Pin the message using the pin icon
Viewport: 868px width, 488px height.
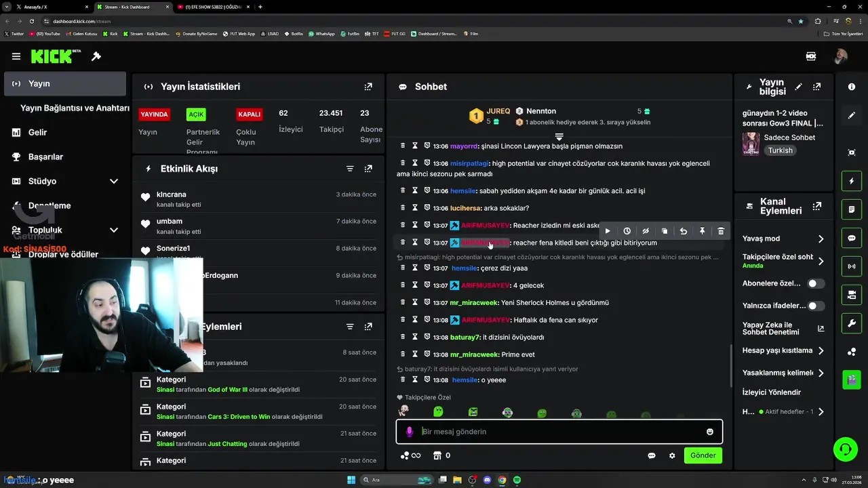pyautogui.click(x=702, y=231)
